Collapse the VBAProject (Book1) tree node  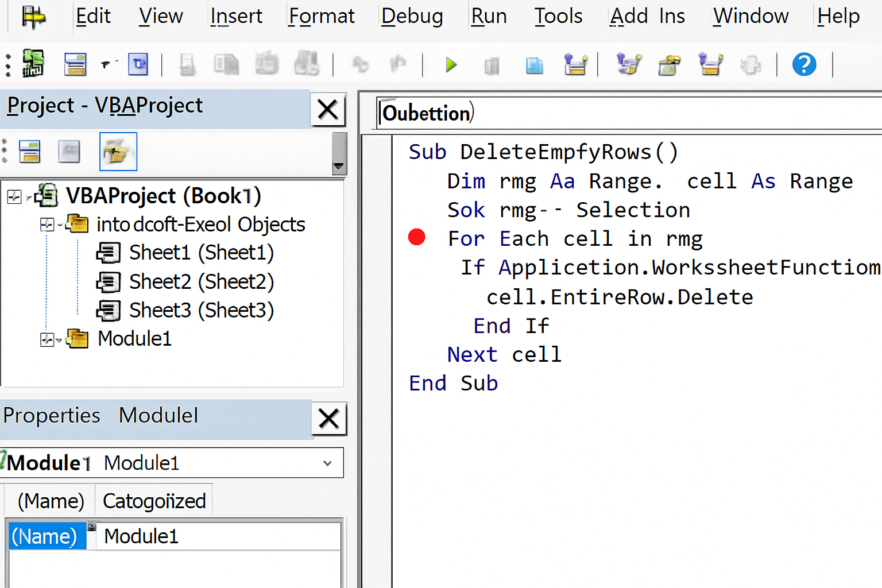14,197
